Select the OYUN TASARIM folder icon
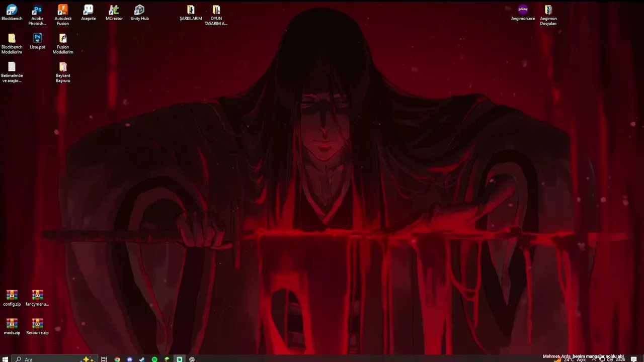This screenshot has height=362, width=644. (216, 15)
